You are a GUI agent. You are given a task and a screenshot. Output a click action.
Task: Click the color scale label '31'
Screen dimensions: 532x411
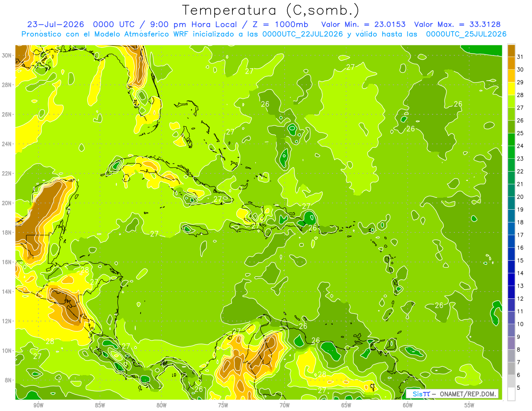click(520, 57)
